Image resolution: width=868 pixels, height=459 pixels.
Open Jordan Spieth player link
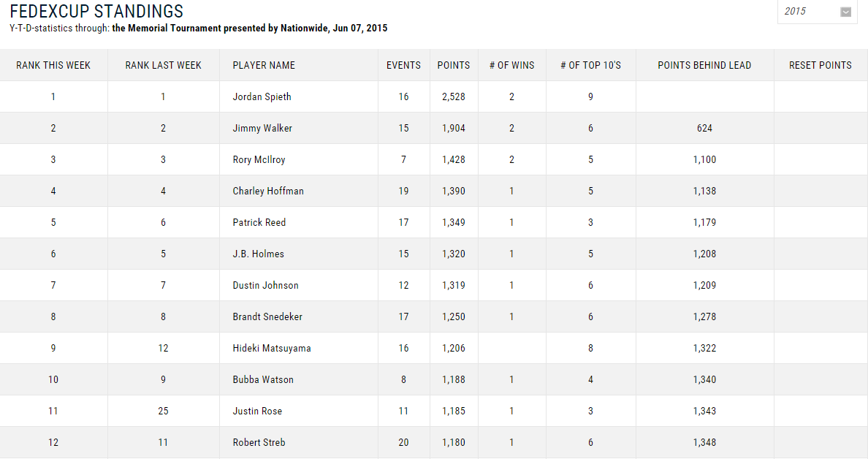pos(262,97)
